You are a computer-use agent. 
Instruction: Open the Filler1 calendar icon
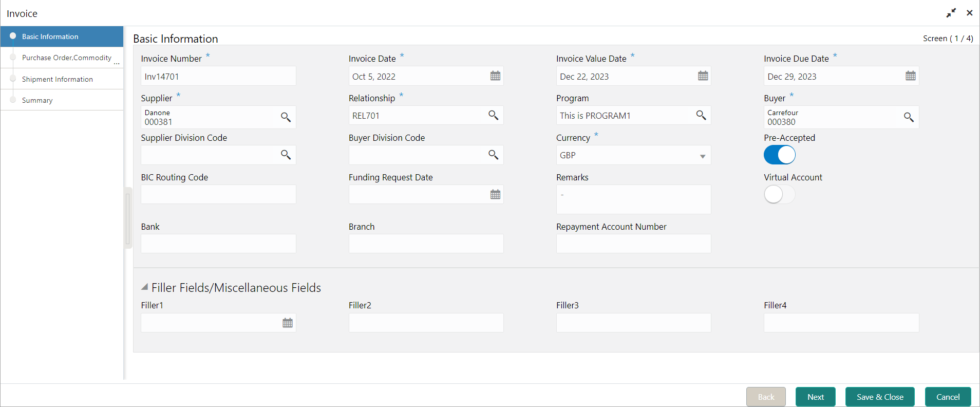coord(288,323)
